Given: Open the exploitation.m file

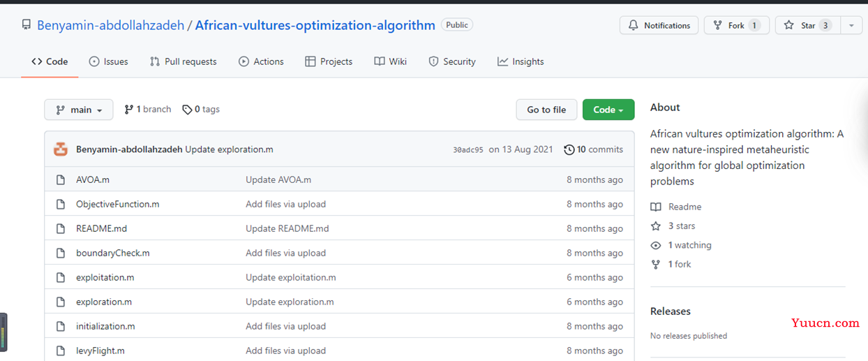Looking at the screenshot, I should click(x=105, y=278).
